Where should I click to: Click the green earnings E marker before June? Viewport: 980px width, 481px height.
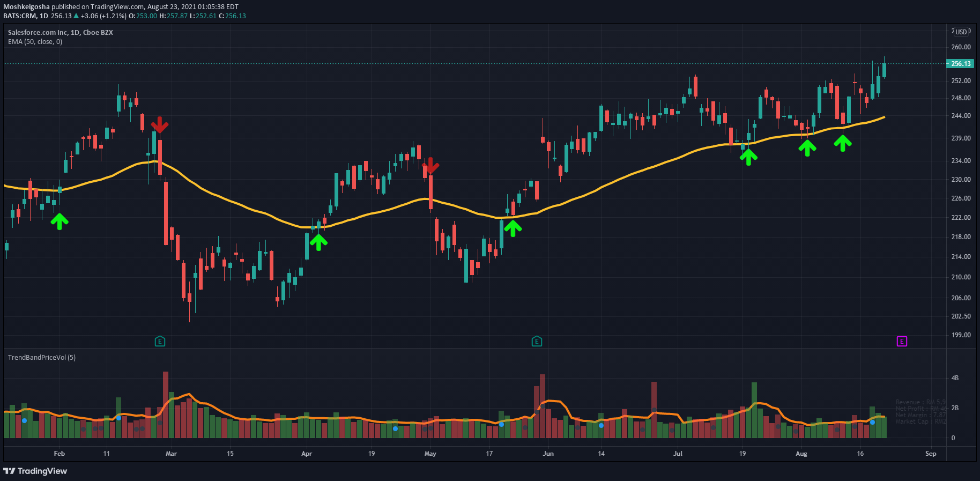click(x=537, y=341)
